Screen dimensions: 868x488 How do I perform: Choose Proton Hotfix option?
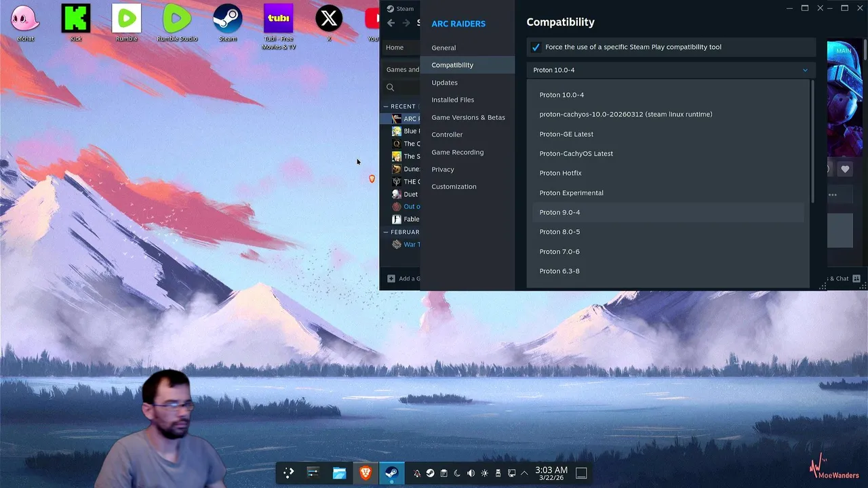(668, 174)
